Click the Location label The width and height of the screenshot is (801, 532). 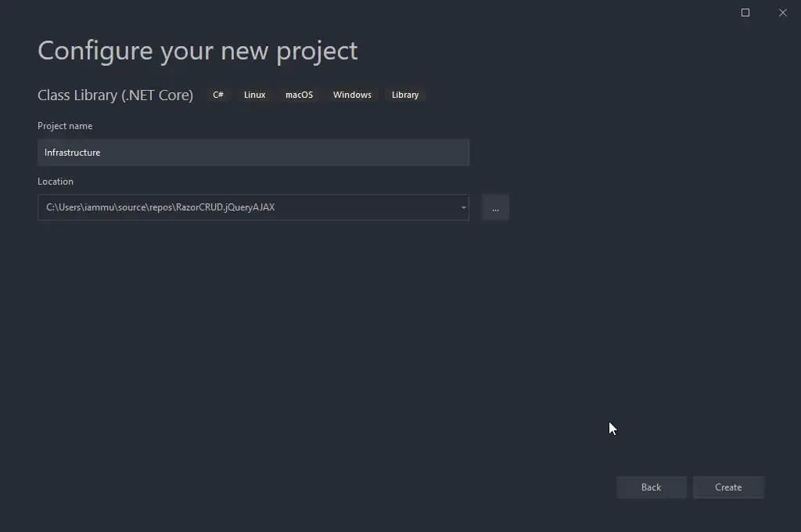coord(56,181)
